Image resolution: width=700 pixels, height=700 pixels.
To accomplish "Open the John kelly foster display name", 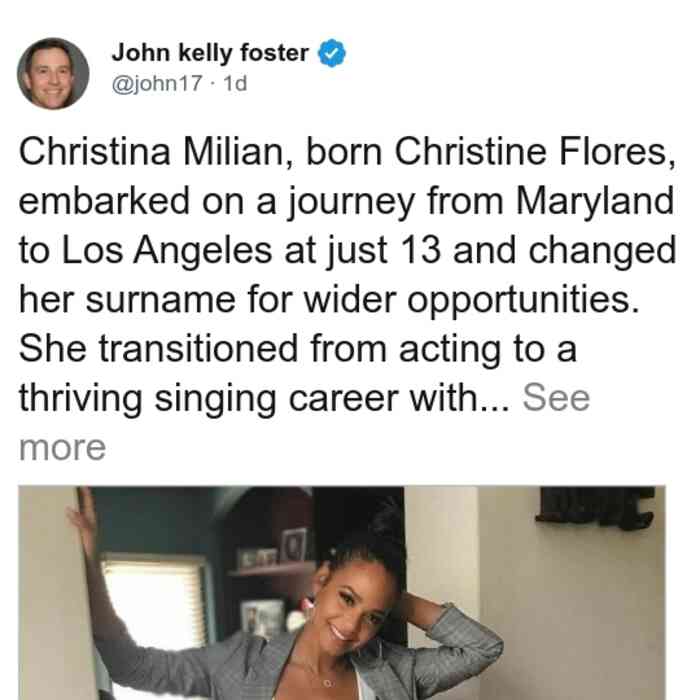I will [210, 53].
